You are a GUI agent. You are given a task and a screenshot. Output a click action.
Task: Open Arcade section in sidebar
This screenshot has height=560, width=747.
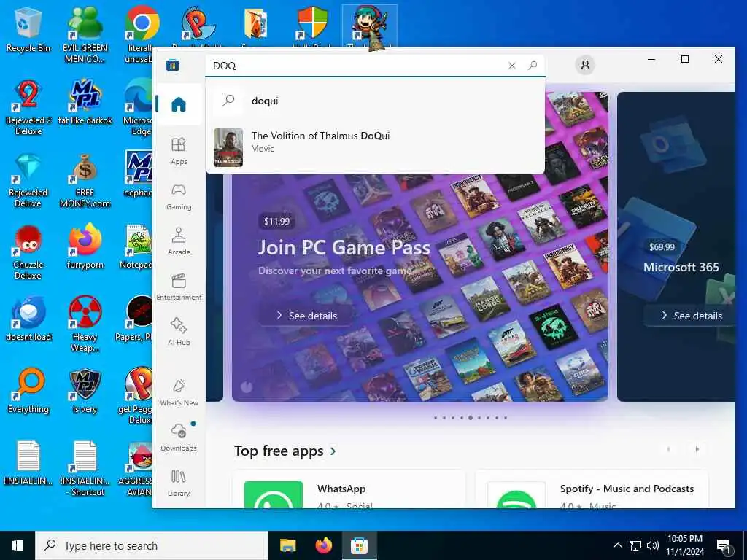click(x=179, y=241)
